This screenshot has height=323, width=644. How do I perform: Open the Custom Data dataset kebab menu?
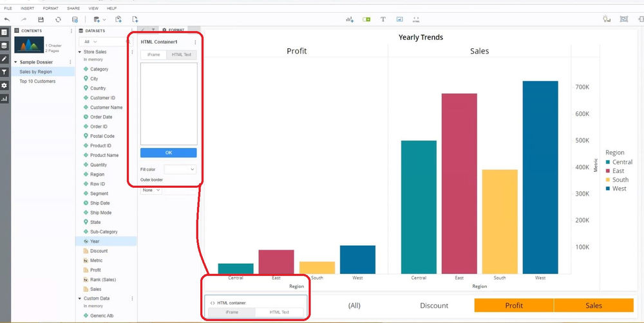[x=132, y=299]
